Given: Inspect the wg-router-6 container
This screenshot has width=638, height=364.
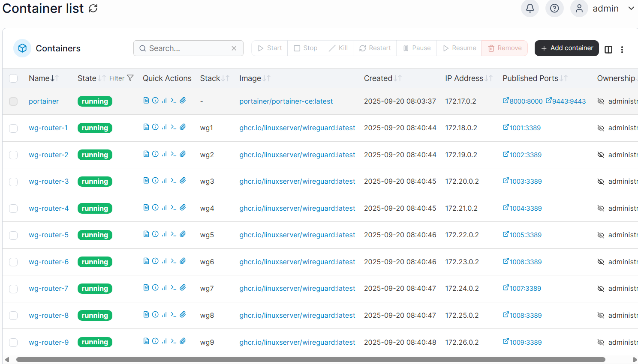Looking at the screenshot, I should pyautogui.click(x=155, y=261).
